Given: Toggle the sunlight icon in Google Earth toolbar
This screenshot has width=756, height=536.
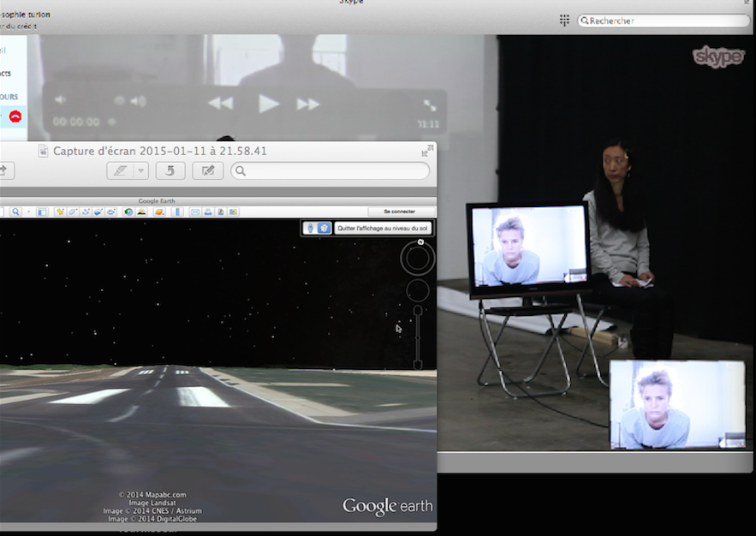Looking at the screenshot, I should 141,211.
